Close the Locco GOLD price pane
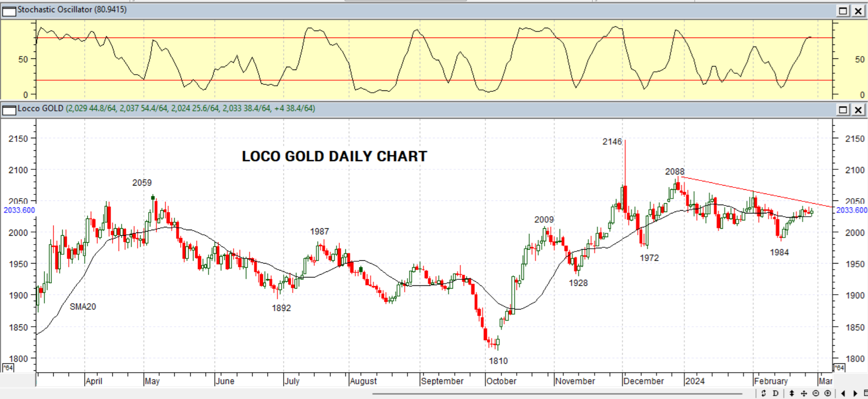Screen dimensions: 868x399 pyautogui.click(x=858, y=109)
